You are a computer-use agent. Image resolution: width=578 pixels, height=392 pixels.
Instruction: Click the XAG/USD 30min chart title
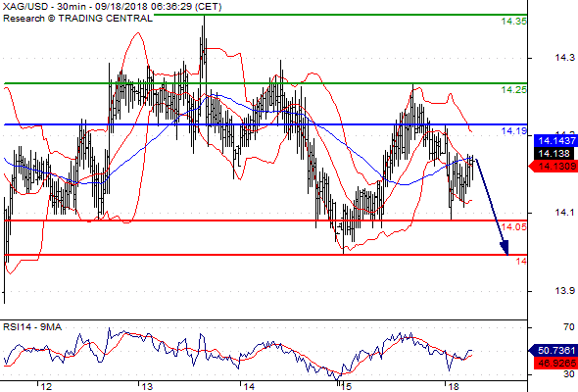113,7
